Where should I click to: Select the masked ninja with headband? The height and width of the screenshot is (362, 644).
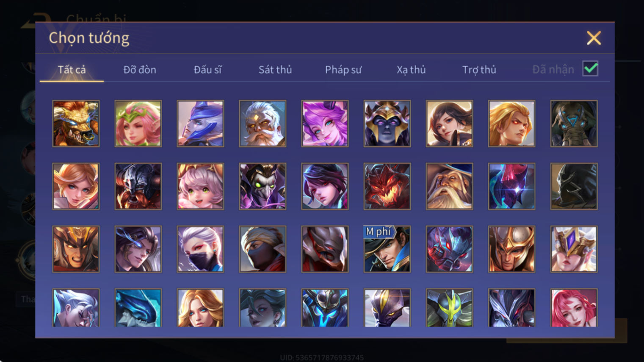point(263,249)
